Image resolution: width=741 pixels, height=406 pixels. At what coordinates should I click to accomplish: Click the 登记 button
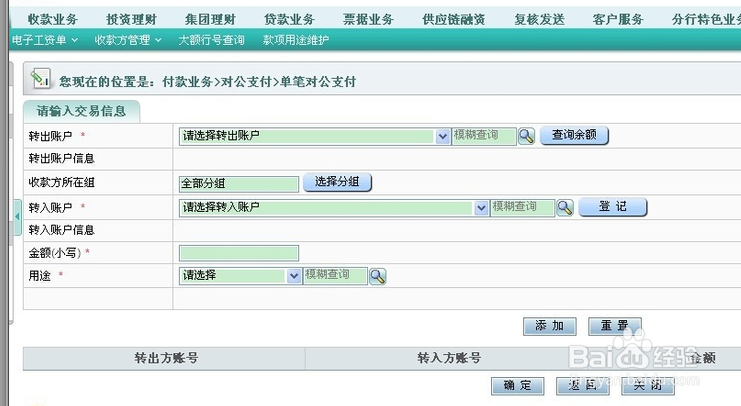pos(613,207)
